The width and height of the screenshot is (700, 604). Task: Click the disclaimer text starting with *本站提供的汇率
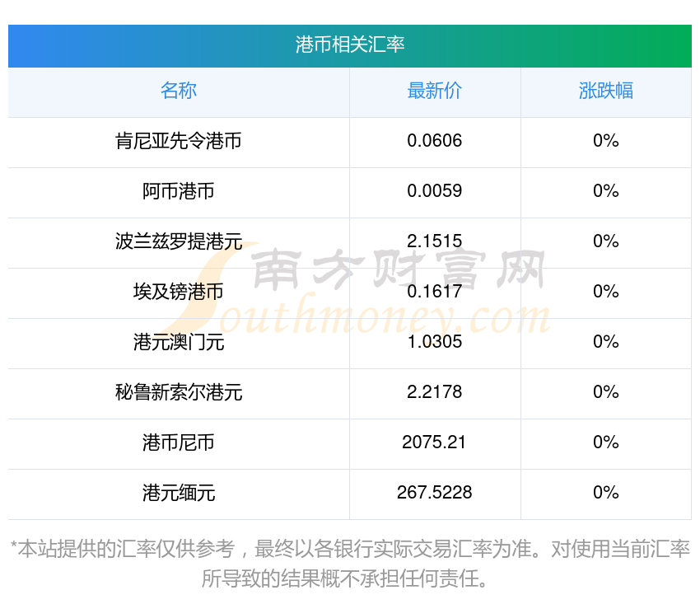pos(349,564)
